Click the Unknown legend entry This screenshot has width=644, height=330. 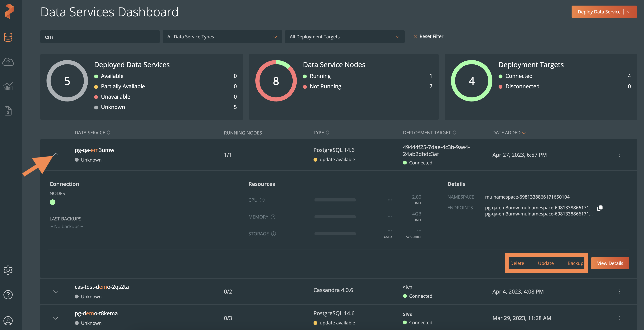(113, 107)
